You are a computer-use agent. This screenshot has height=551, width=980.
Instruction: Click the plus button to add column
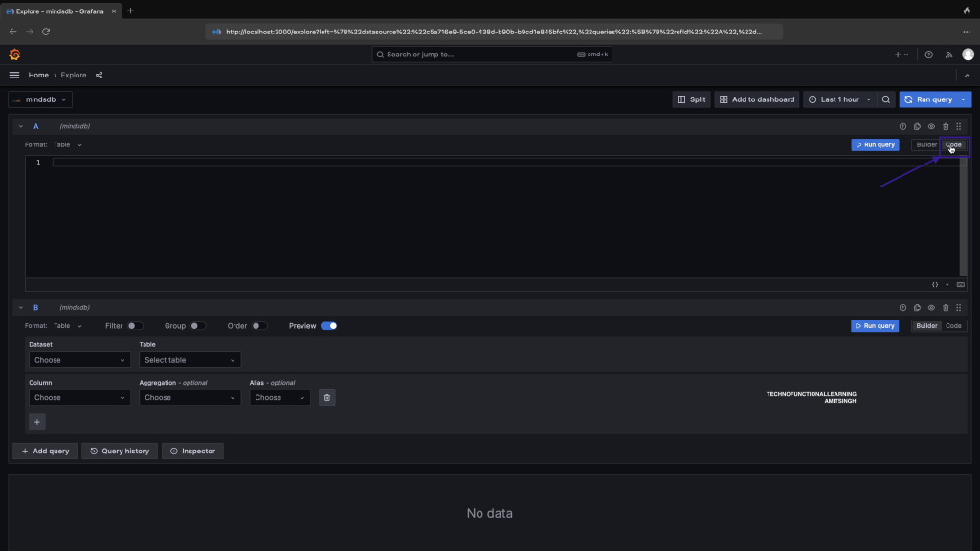[37, 422]
